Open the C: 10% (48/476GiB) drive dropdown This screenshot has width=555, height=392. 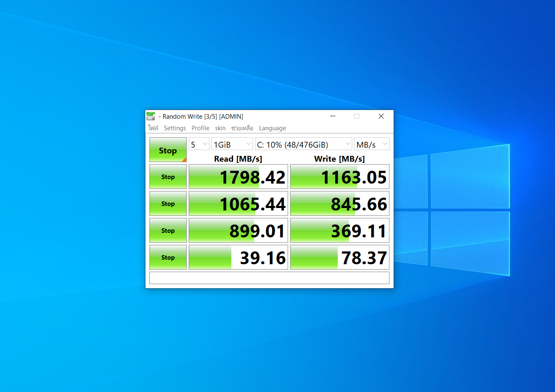tap(303, 144)
